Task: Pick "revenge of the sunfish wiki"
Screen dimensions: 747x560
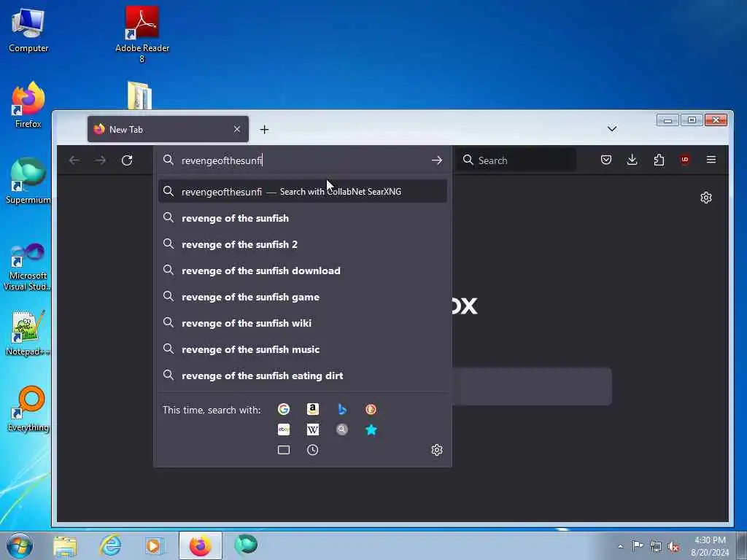Action: (303, 323)
